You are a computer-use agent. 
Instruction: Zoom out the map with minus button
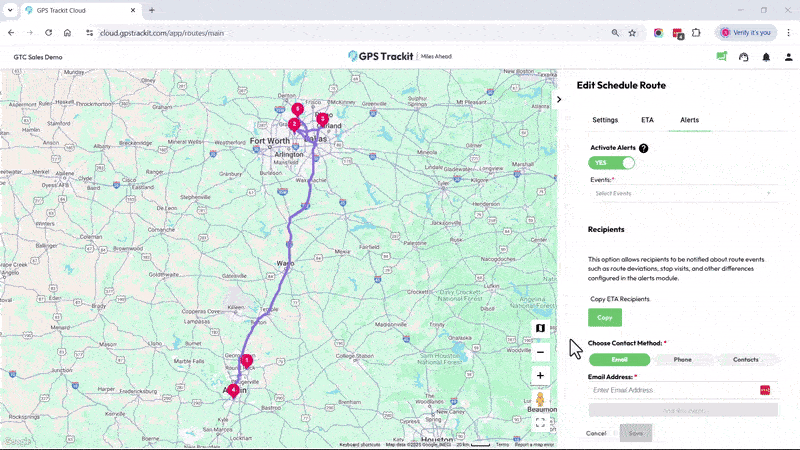pos(540,352)
